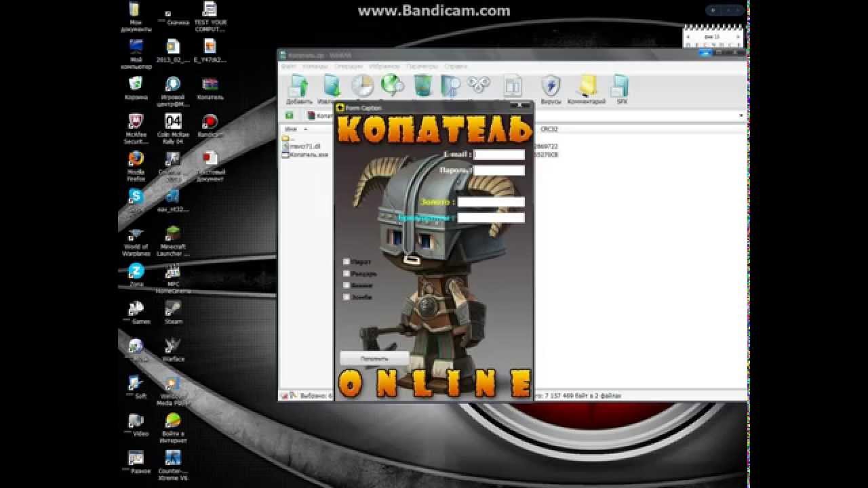This screenshot has height=488, width=868.
Task: Click the Mozilla Firefox desktop icon
Action: click(x=136, y=166)
